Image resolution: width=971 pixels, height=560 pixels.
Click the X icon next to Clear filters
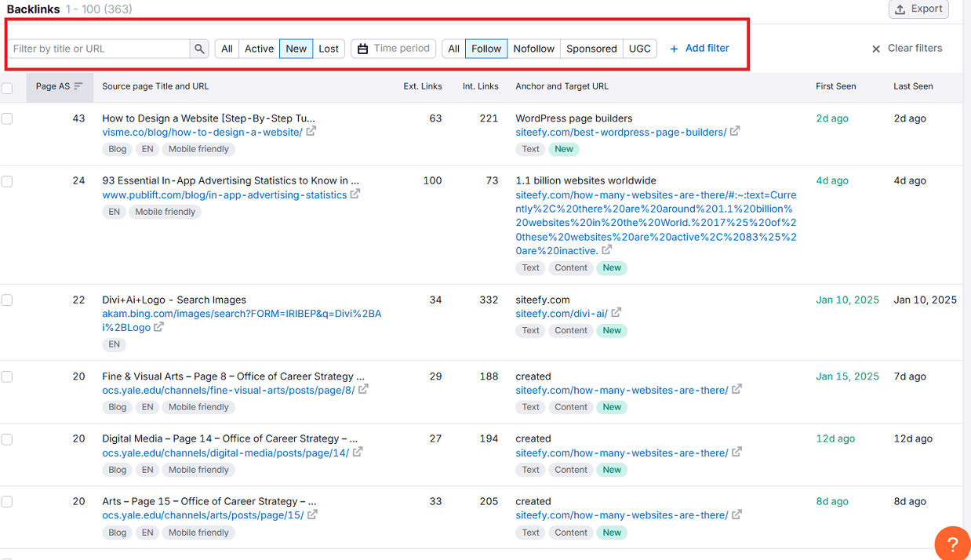[x=875, y=48]
